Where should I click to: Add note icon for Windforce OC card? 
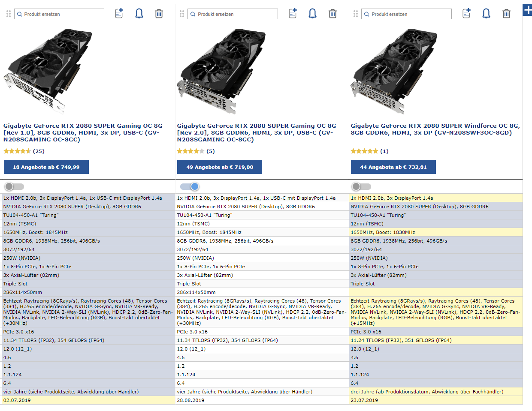point(466,13)
